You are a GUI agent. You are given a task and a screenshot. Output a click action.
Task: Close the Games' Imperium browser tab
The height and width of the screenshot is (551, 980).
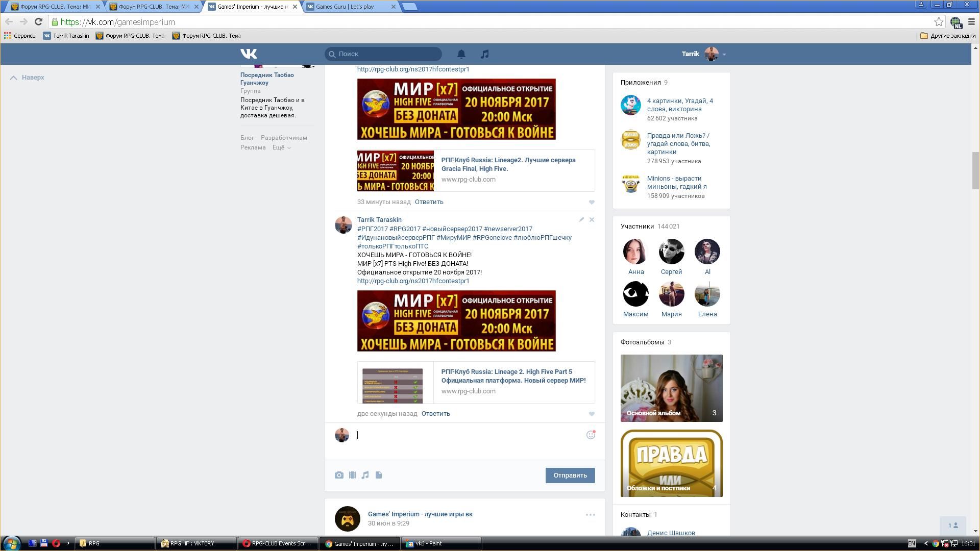click(x=295, y=7)
